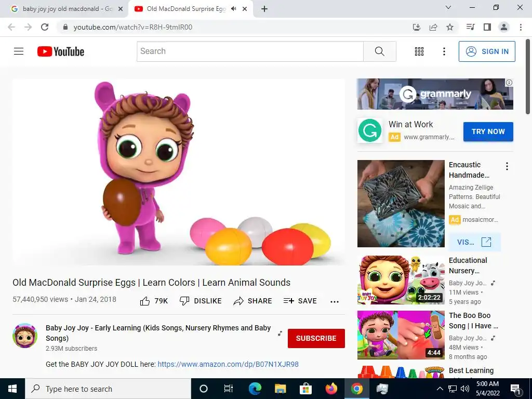Image resolution: width=532 pixels, height=399 pixels.
Task: Open the Encaustic Handmade ad thumbnail
Action: point(401,204)
